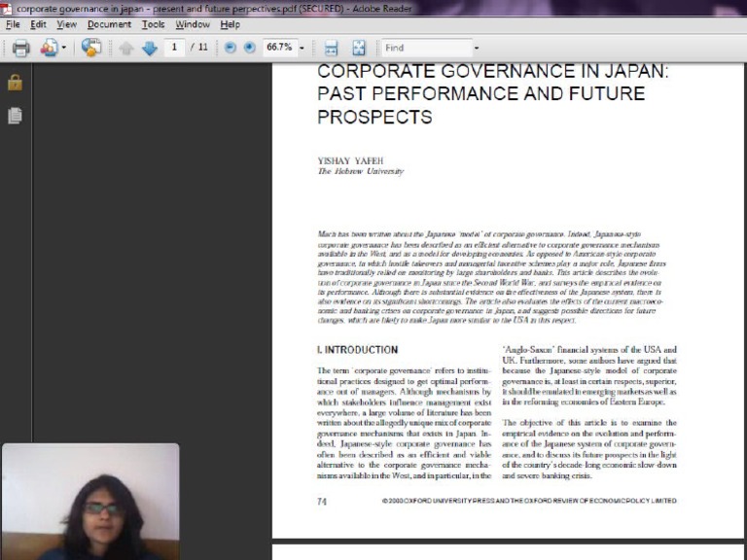Open the Pages panel icon in sidebar
This screenshot has width=747, height=560.
15,116
